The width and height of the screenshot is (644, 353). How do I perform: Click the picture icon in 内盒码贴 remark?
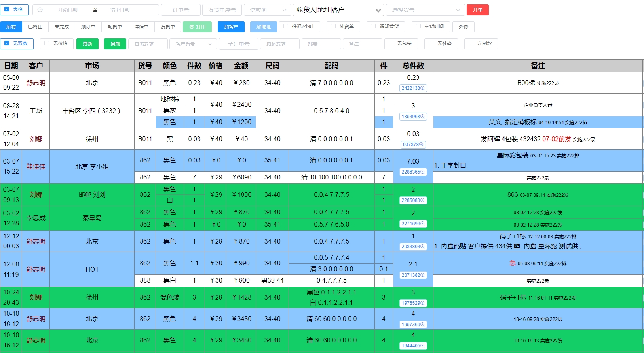517,246
